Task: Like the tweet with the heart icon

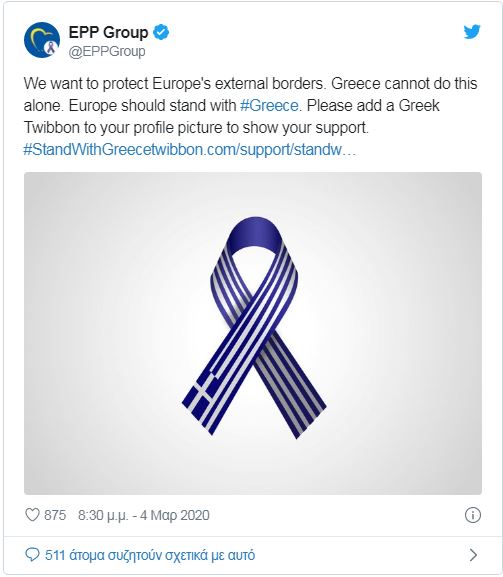Action: 32,515
